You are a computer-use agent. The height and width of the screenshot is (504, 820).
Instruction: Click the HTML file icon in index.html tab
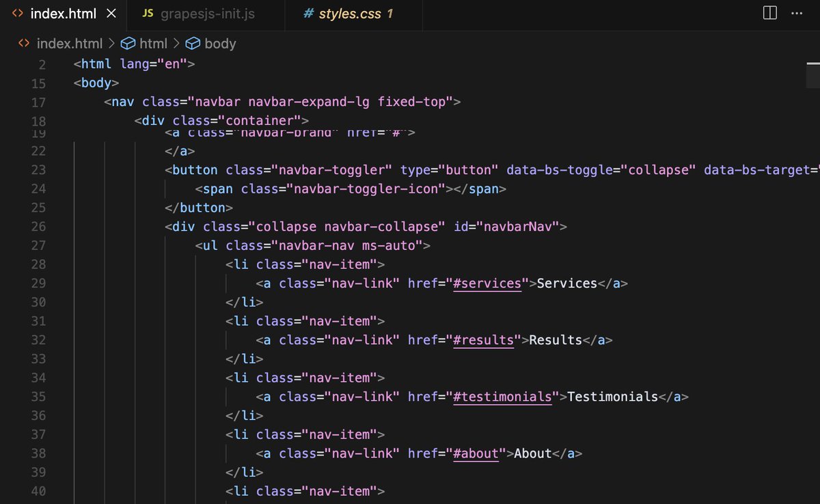pyautogui.click(x=18, y=14)
